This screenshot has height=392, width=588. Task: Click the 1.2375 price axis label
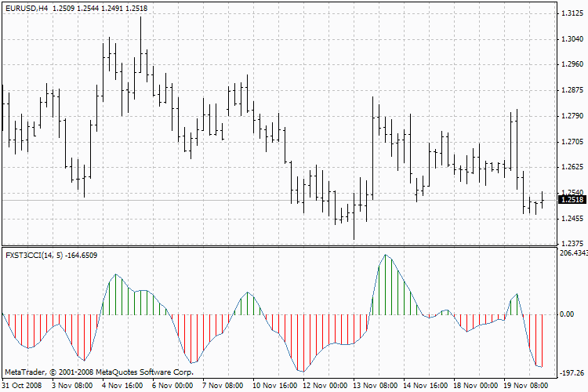(572, 244)
